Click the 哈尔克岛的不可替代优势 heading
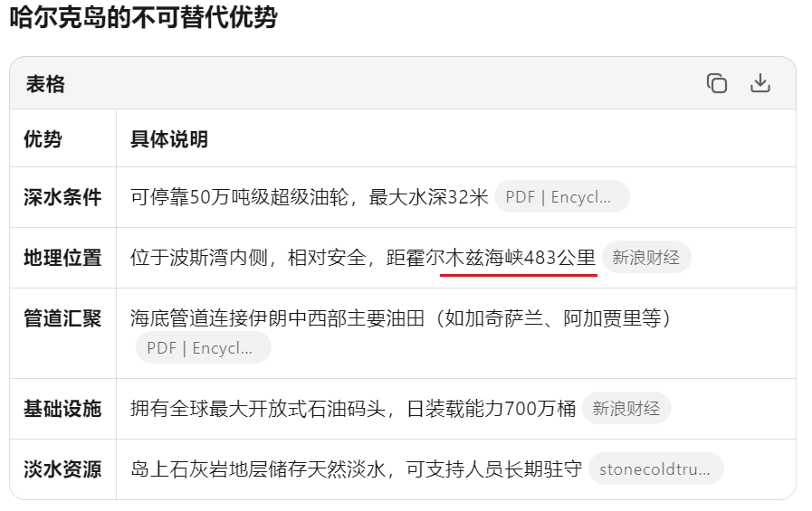The width and height of the screenshot is (812, 511). coord(143,16)
